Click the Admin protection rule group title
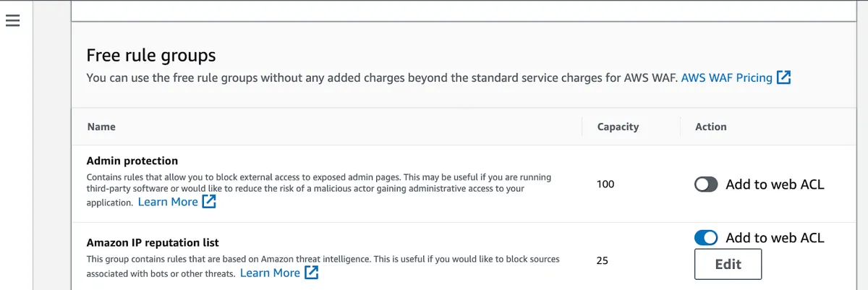868x290 pixels. [x=132, y=161]
